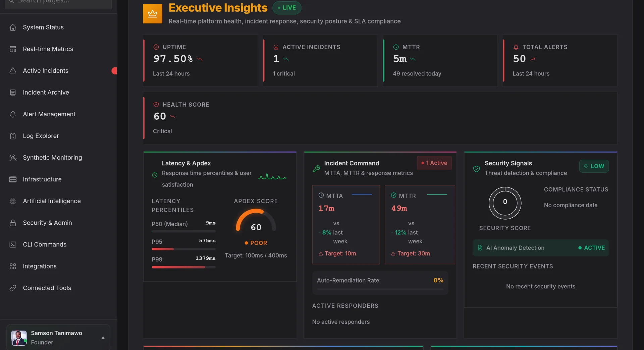Click the Integrations grid icon
The image size is (644, 350).
(13, 266)
